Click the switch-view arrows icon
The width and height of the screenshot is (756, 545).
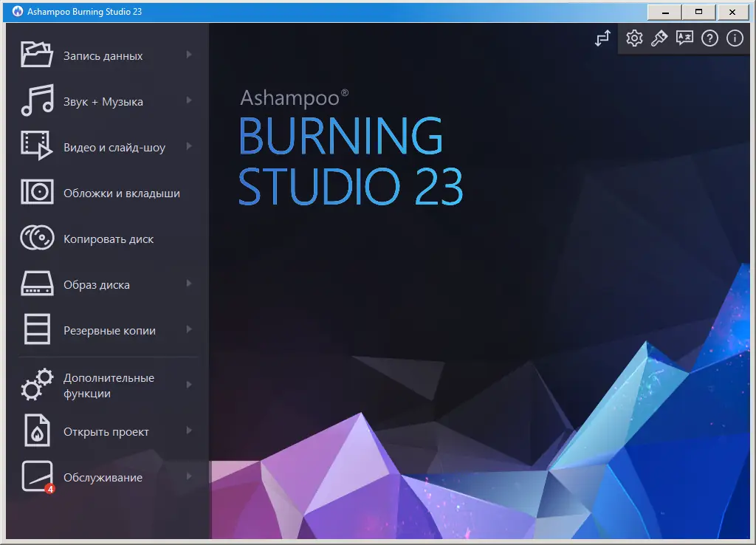[602, 38]
